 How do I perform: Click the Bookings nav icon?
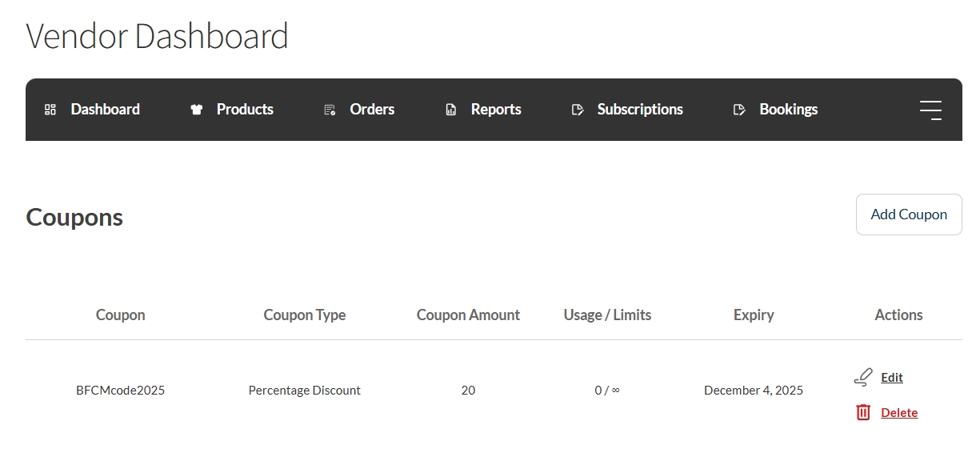(x=739, y=110)
